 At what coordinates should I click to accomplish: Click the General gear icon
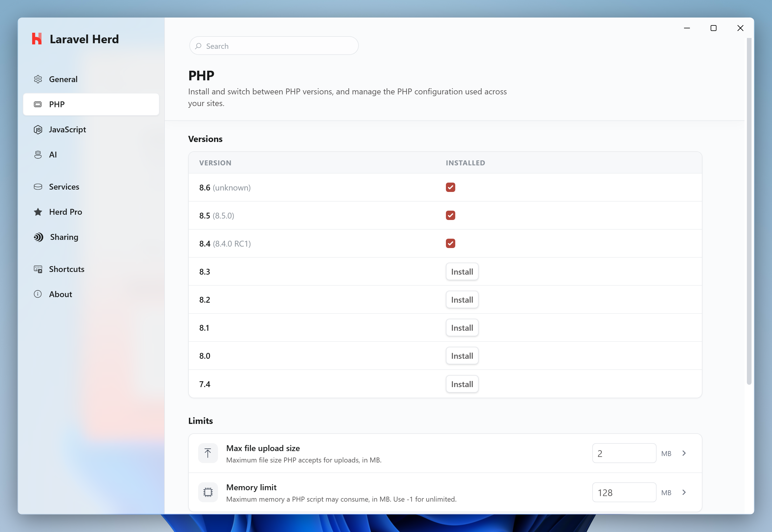tap(38, 79)
